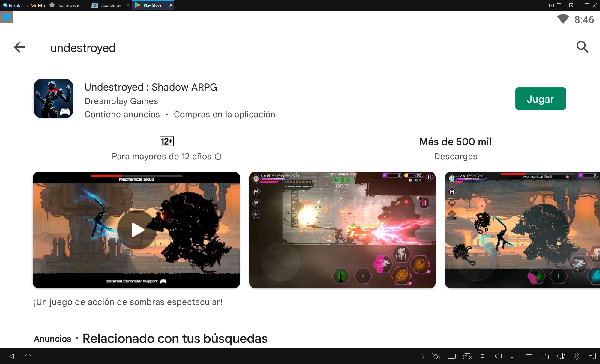Screen dimensions: 600x364
Task: Switch to the home page tab
Action: tap(68, 5)
